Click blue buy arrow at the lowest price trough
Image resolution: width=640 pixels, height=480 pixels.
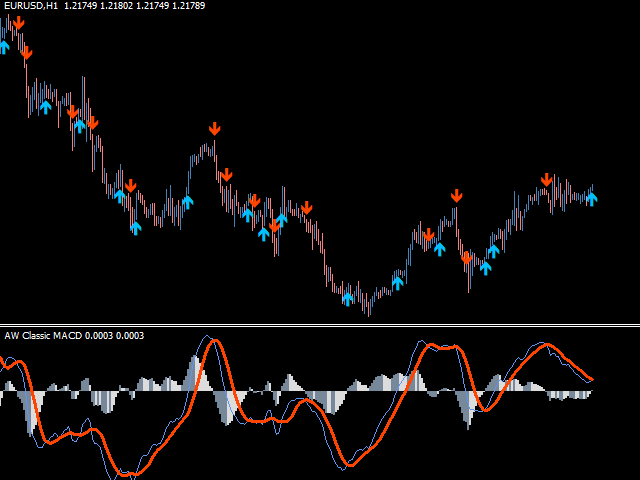(x=348, y=297)
